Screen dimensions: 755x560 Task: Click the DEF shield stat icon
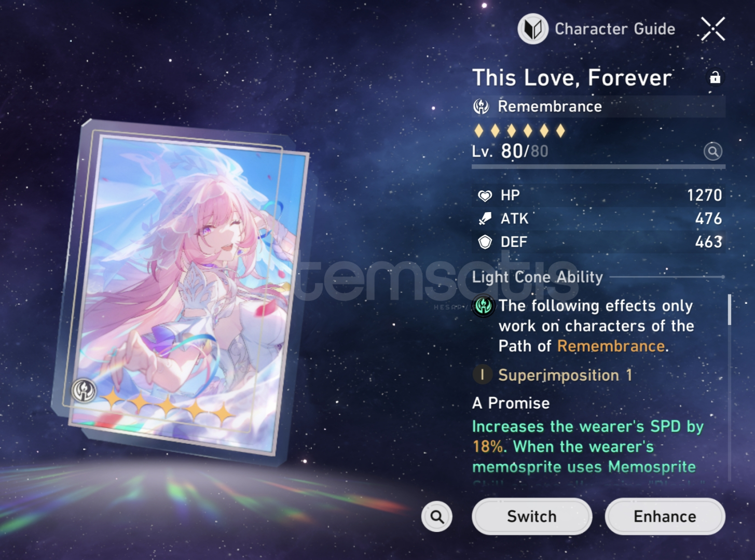(485, 242)
